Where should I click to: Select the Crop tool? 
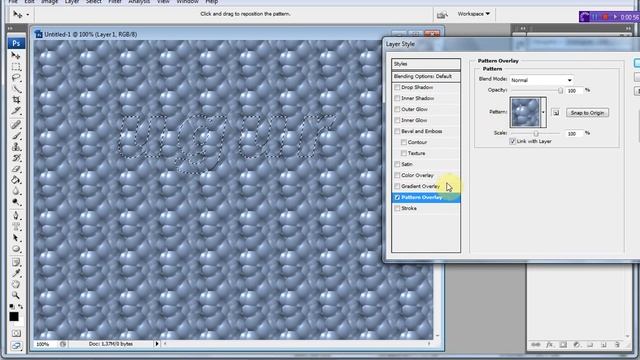point(16,100)
